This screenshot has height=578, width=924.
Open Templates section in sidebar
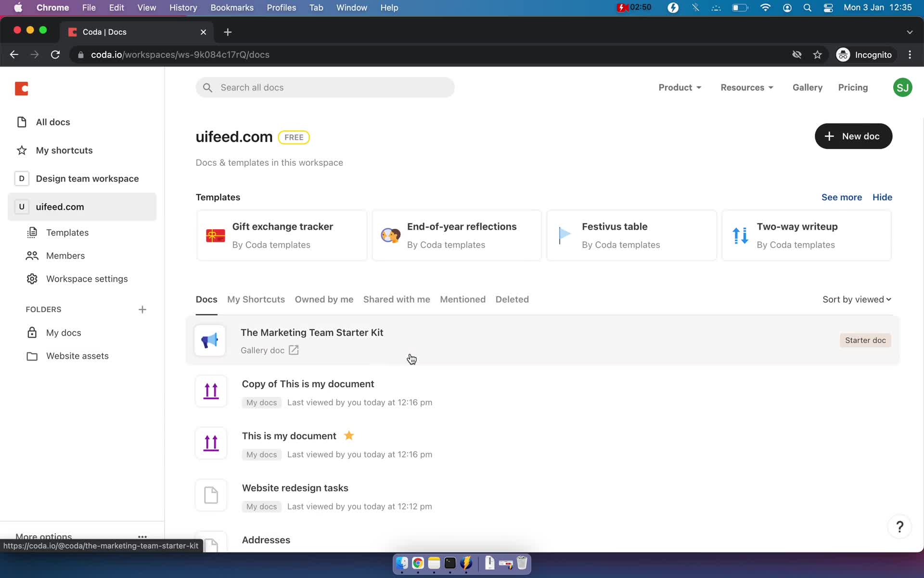pyautogui.click(x=66, y=232)
